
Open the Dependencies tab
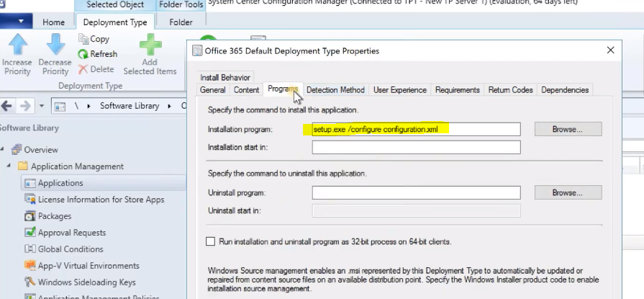click(x=565, y=89)
